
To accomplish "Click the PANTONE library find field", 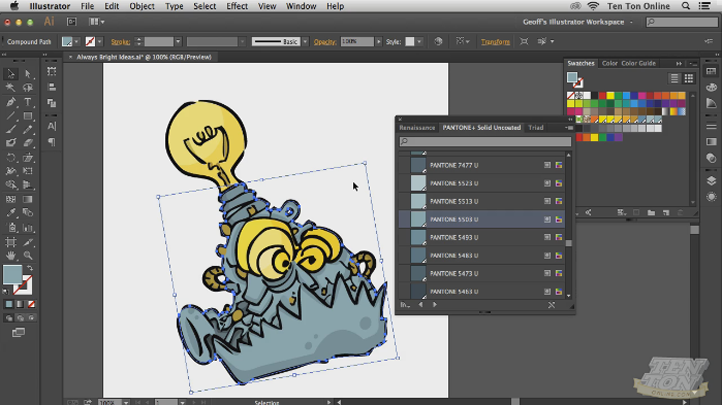I will (485, 141).
